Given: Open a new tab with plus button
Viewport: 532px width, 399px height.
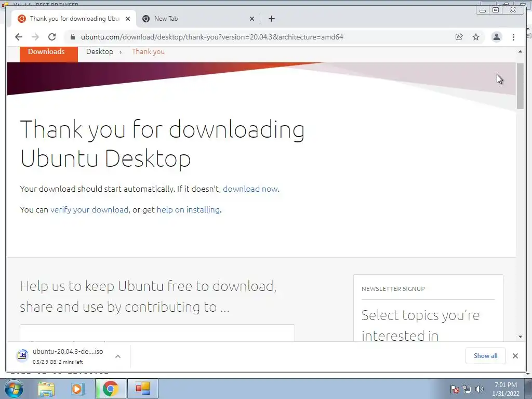Looking at the screenshot, I should coord(271,19).
